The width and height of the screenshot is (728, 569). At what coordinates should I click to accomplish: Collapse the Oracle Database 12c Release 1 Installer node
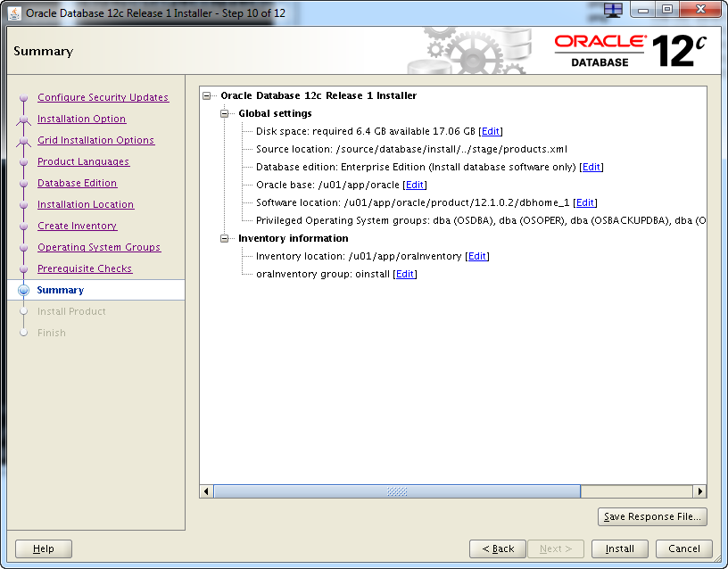[x=207, y=96]
